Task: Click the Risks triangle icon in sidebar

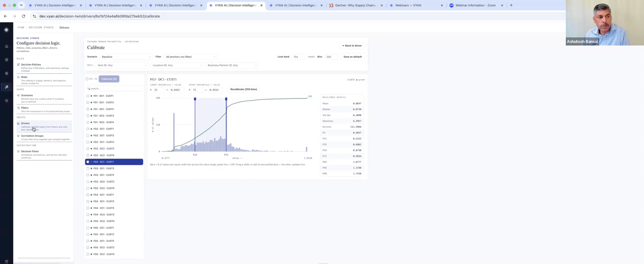Action: (x=18, y=77)
